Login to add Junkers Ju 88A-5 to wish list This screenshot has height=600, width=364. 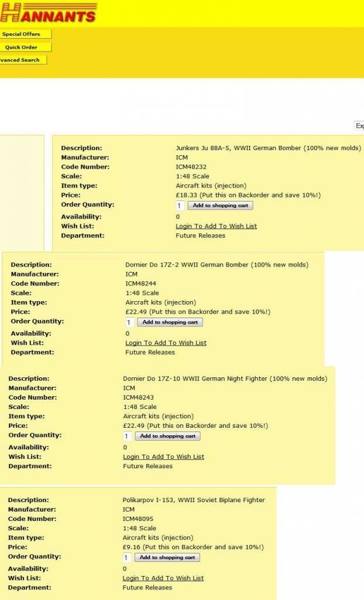216,226
